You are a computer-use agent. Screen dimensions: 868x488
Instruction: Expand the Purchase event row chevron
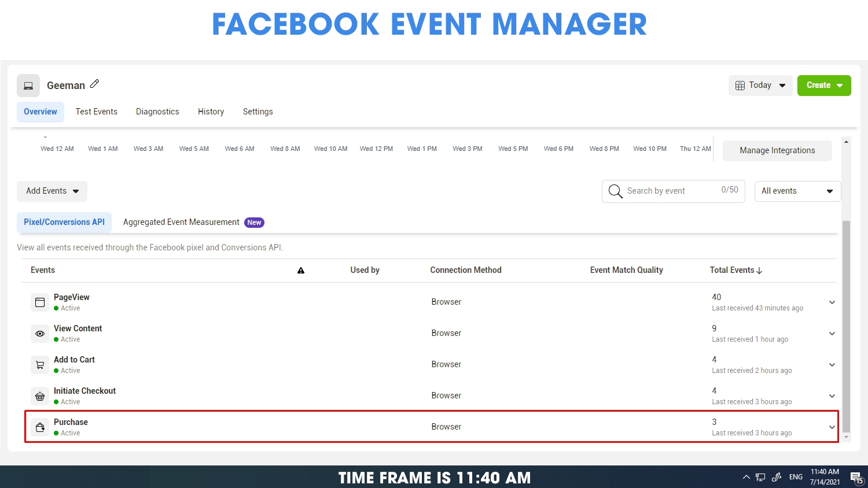832,427
